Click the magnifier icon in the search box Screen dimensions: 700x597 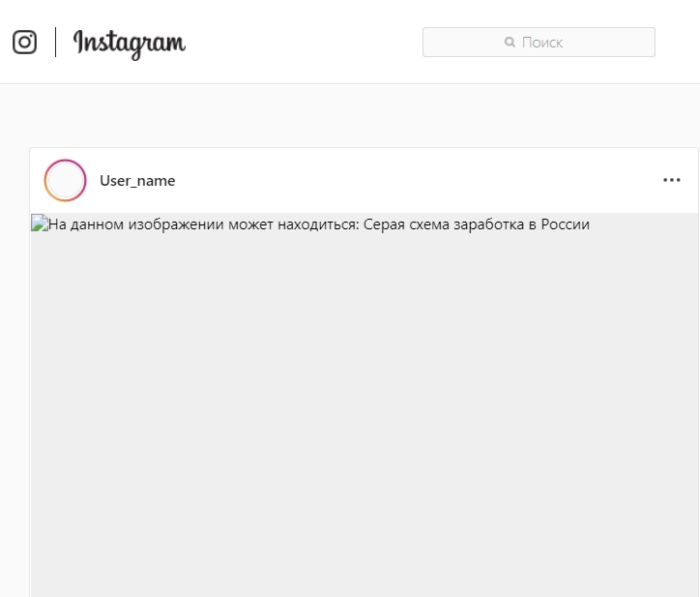(510, 42)
